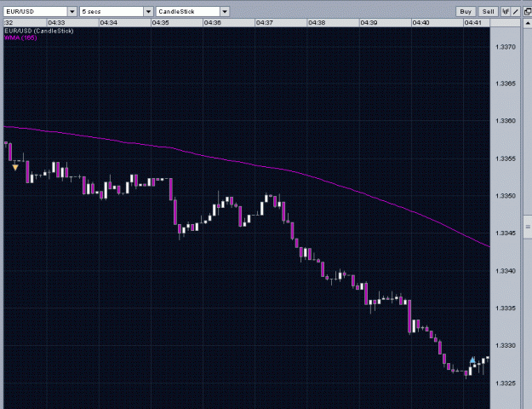
Task: Click the 1.3350 price axis label
Action: pyautogui.click(x=506, y=196)
